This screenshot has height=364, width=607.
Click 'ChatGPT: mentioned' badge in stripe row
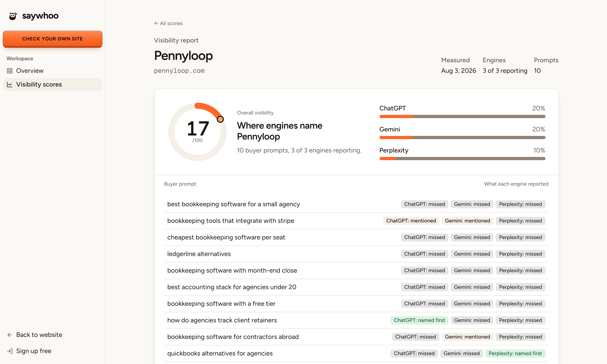point(411,221)
